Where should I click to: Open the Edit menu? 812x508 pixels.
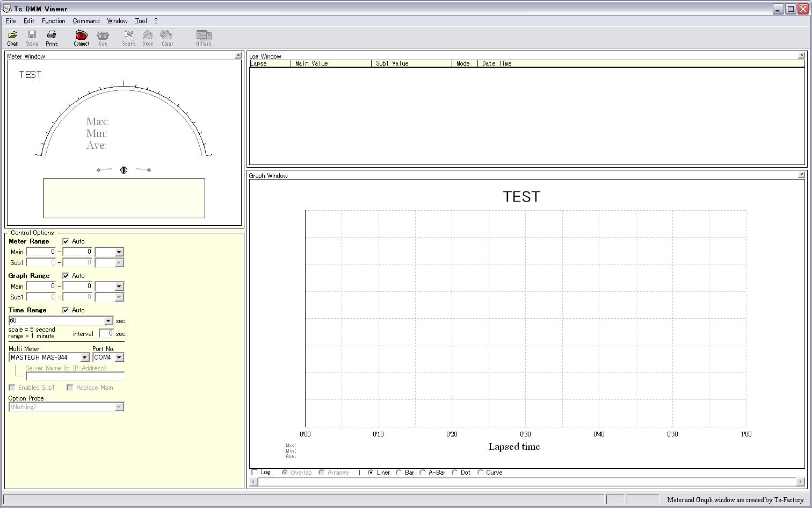coord(28,21)
